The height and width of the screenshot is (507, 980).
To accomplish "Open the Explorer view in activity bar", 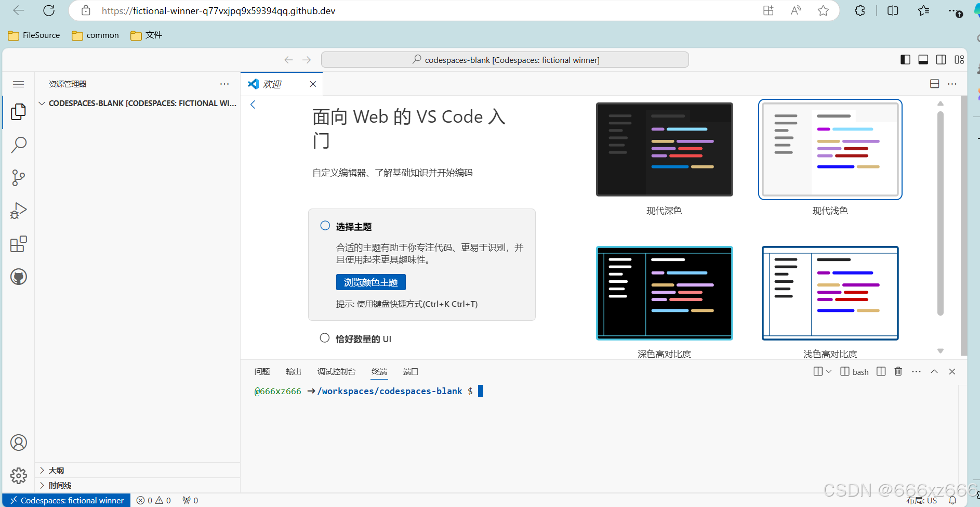I will 19,111.
